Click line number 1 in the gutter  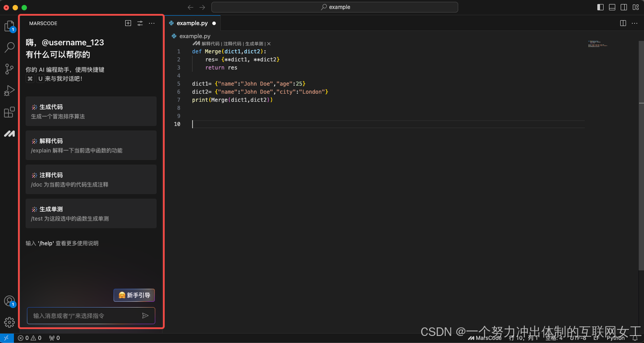(x=179, y=51)
